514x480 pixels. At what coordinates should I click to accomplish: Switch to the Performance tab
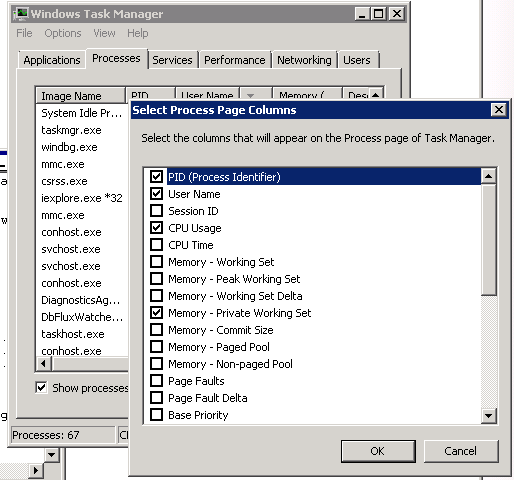235,60
